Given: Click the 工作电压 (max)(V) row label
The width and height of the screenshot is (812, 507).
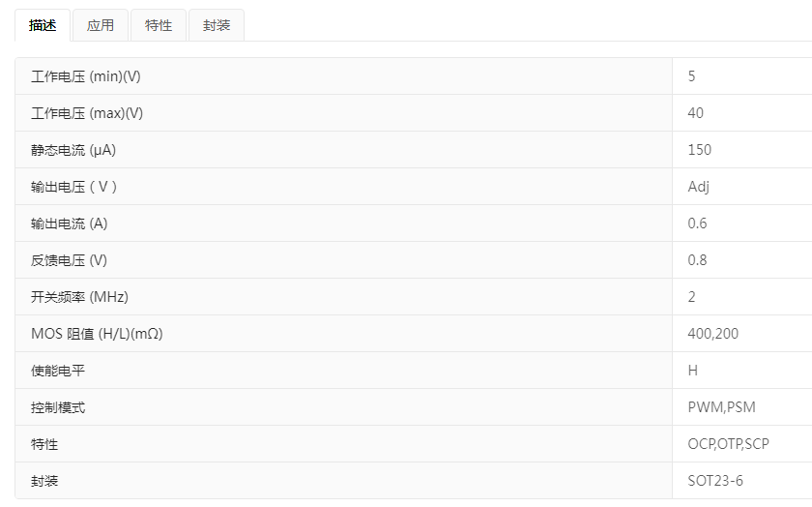Looking at the screenshot, I should (87, 113).
